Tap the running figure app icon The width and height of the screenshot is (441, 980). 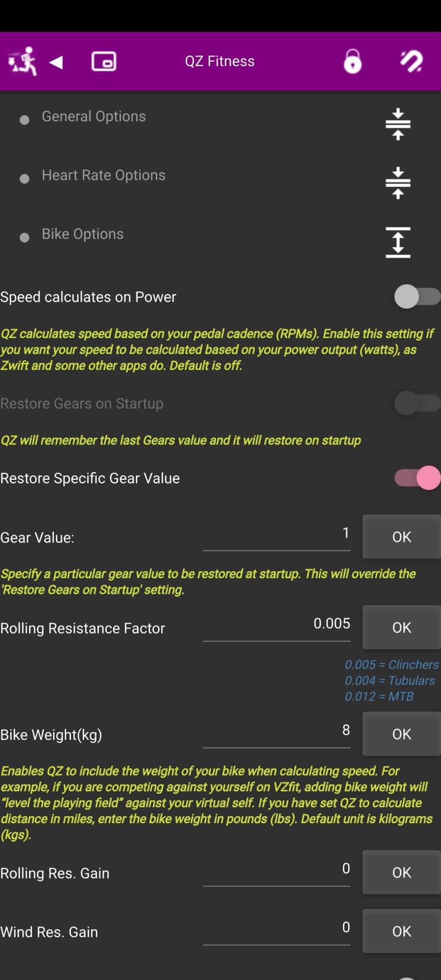[x=23, y=61]
